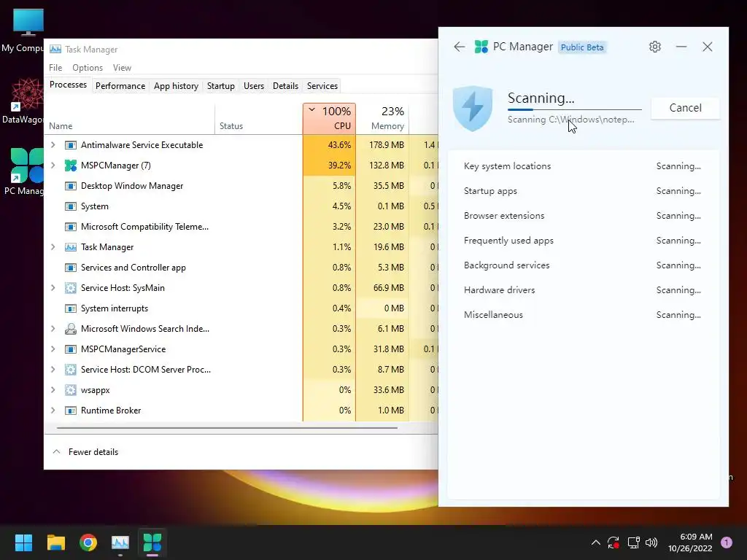This screenshot has width=747, height=560.
Task: Expand the wsappx process
Action: 53,390
